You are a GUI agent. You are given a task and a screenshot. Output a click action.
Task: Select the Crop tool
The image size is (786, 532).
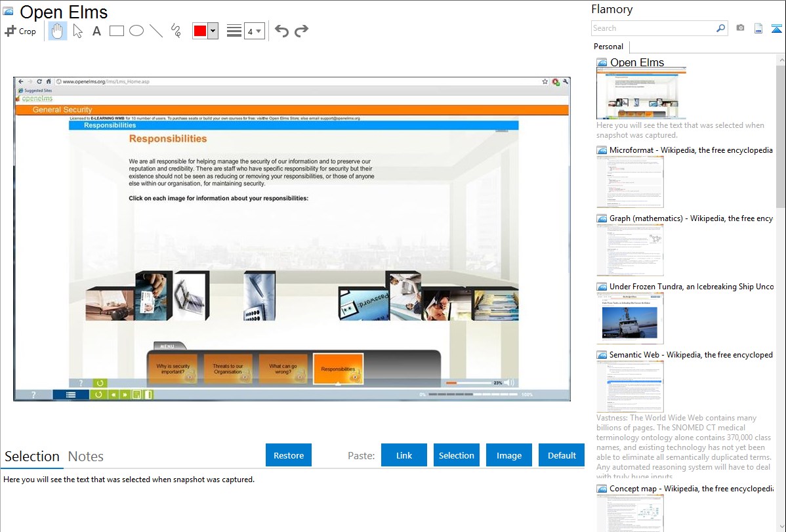[x=20, y=31]
